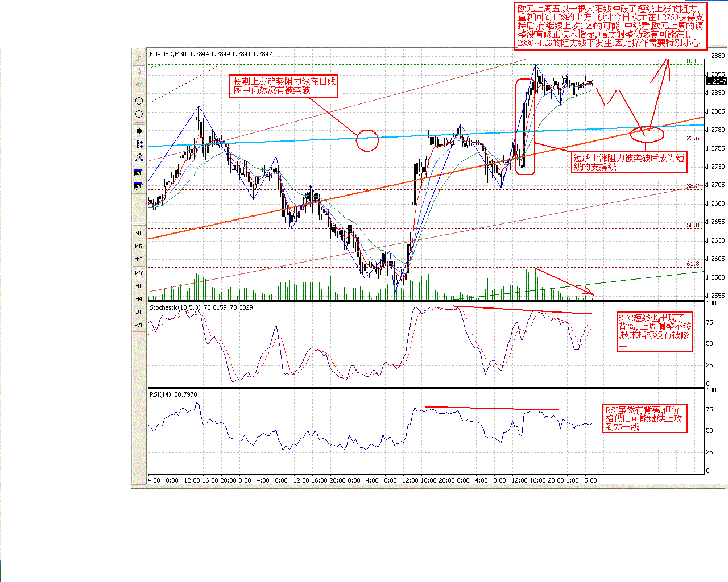
Task: Zoom out of the chart with minus icon
Action: [x=139, y=114]
